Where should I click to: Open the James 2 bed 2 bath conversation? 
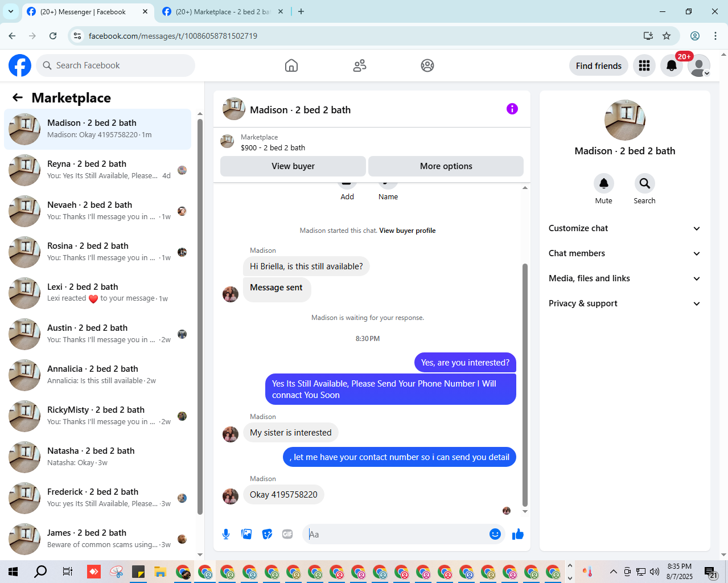98,539
